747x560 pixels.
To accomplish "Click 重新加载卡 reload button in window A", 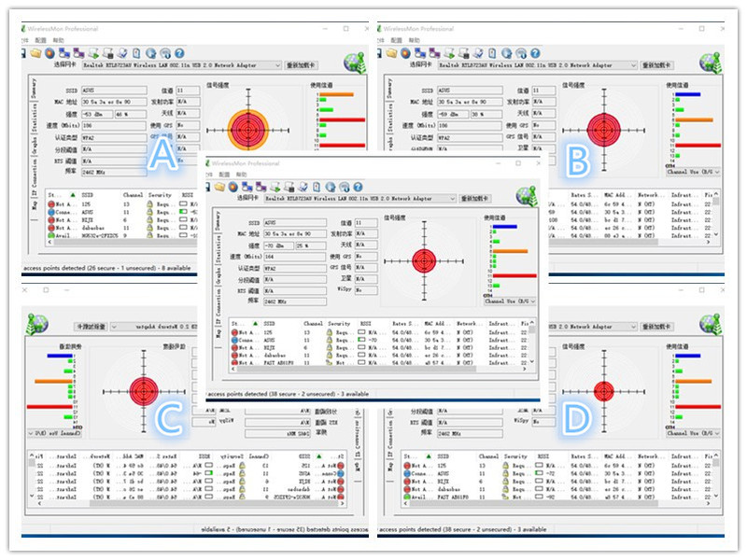I will (x=301, y=65).
